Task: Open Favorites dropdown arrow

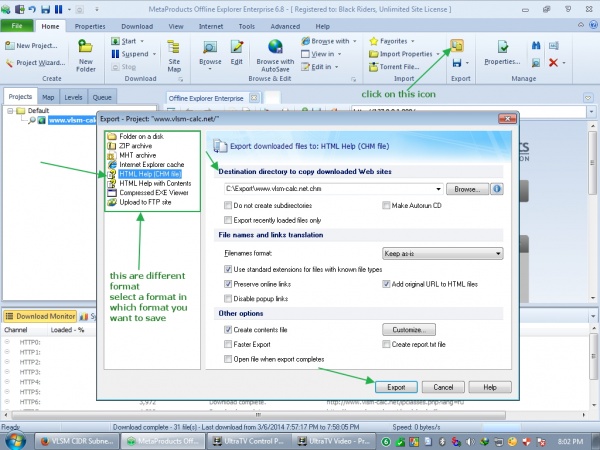Action: click(412, 41)
